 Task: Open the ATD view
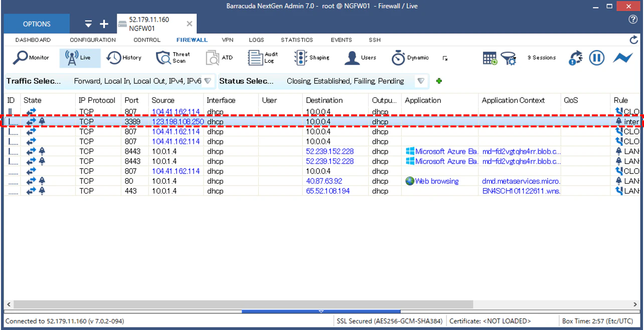[220, 58]
